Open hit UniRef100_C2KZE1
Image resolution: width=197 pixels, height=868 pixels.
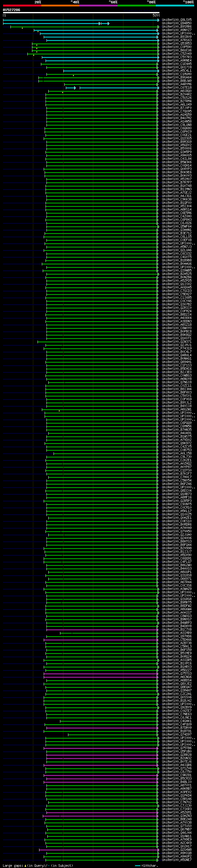176,460
